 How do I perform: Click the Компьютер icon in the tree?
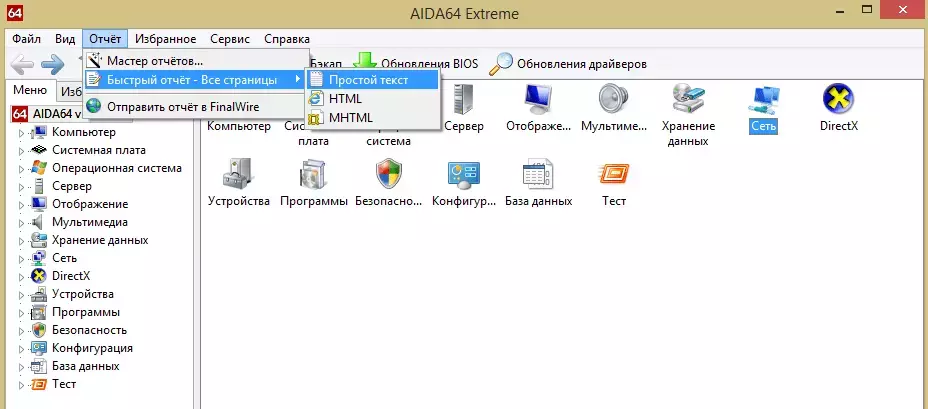pyautogui.click(x=38, y=133)
